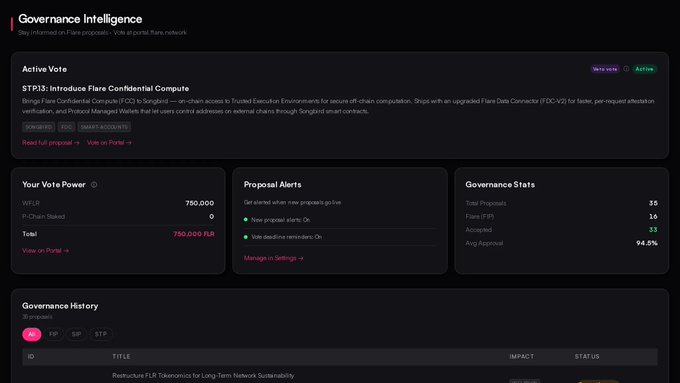Click the Total value 750,000 FLR
The image size is (680, 383).
194,234
